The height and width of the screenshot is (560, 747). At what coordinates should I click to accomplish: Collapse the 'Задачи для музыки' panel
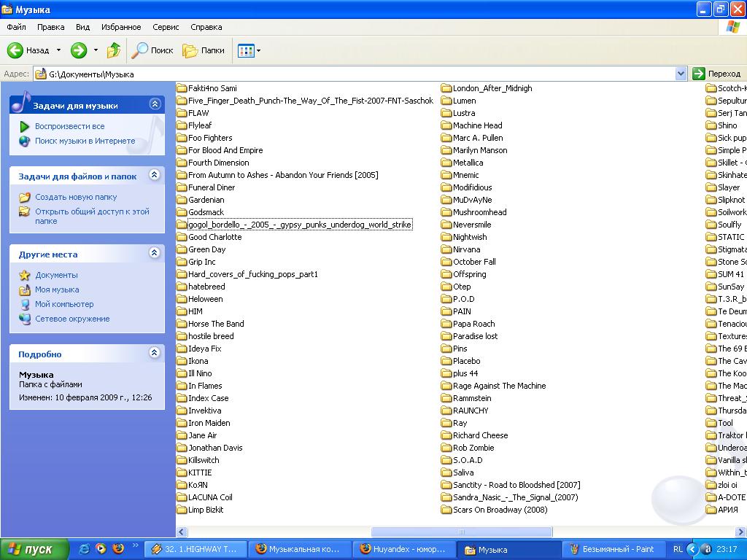click(154, 104)
